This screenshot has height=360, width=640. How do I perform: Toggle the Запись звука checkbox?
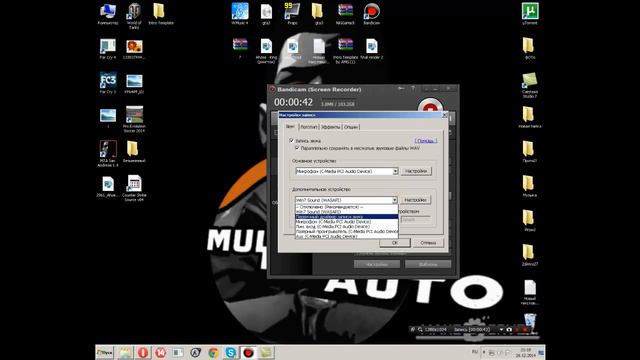(291, 140)
